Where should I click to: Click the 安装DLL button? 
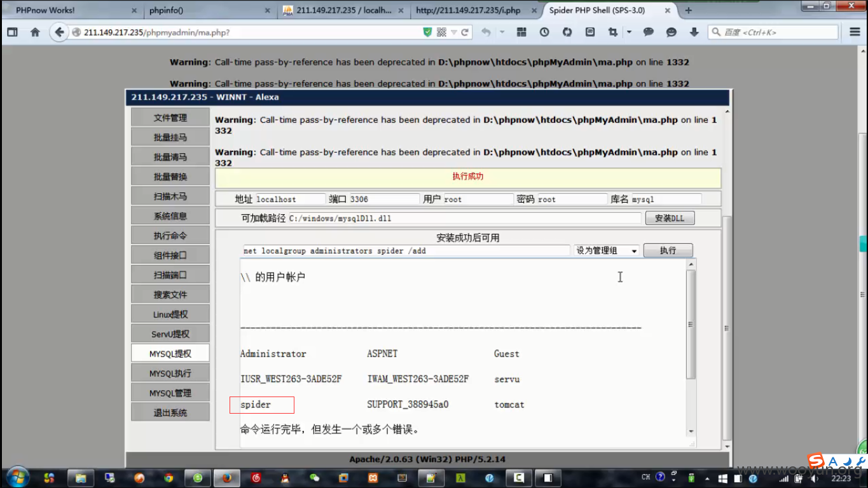point(670,218)
